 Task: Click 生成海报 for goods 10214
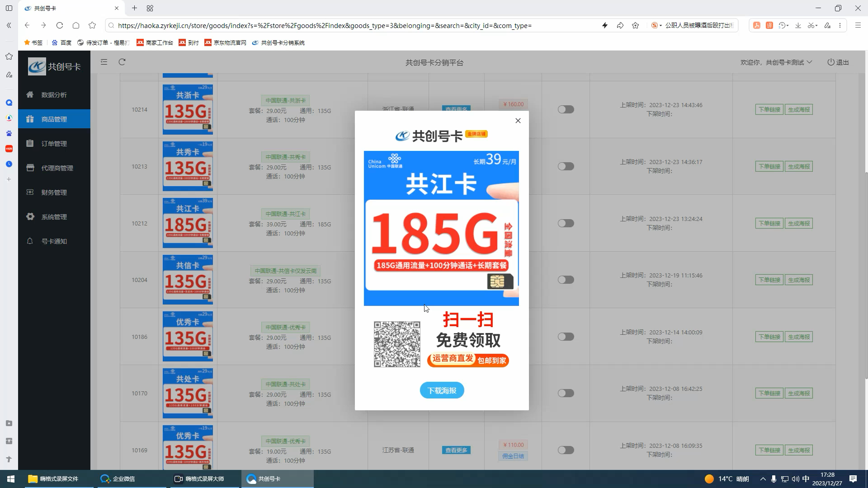point(799,109)
